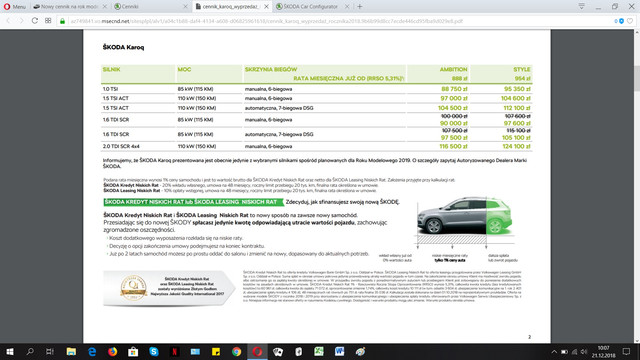Open the volume tray icon

pyautogui.click(x=584, y=351)
